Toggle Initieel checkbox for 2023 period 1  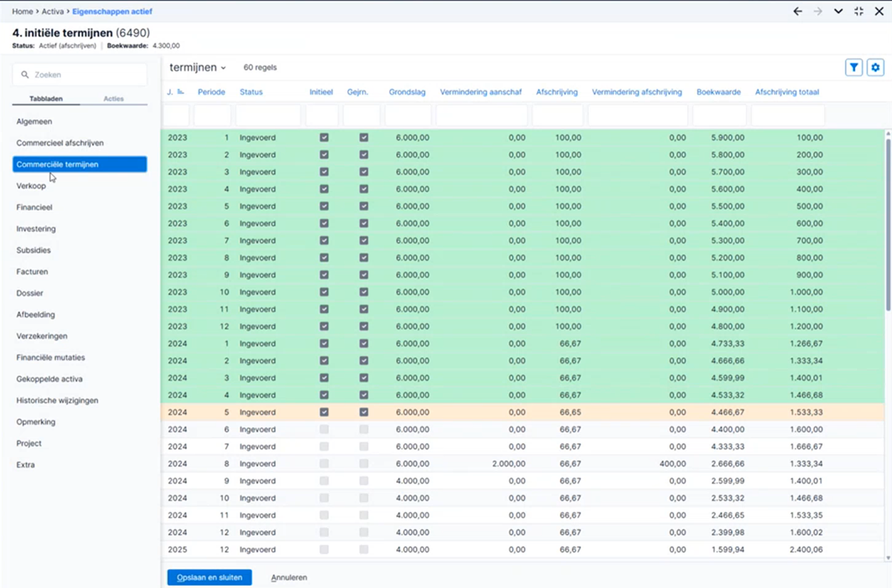pyautogui.click(x=324, y=138)
